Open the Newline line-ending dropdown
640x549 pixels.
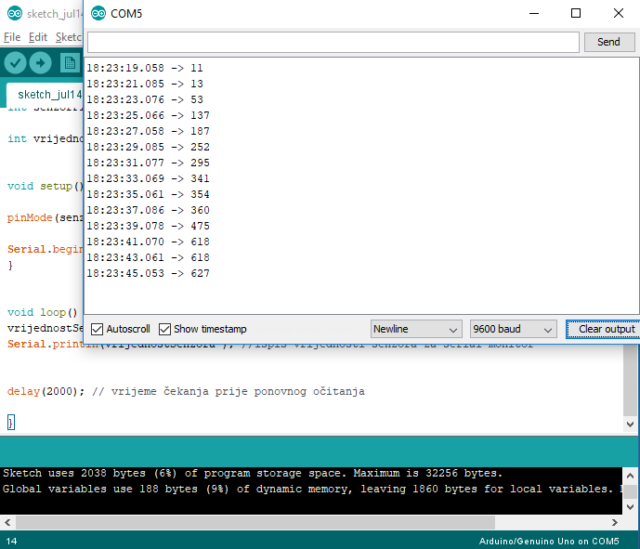pos(415,329)
